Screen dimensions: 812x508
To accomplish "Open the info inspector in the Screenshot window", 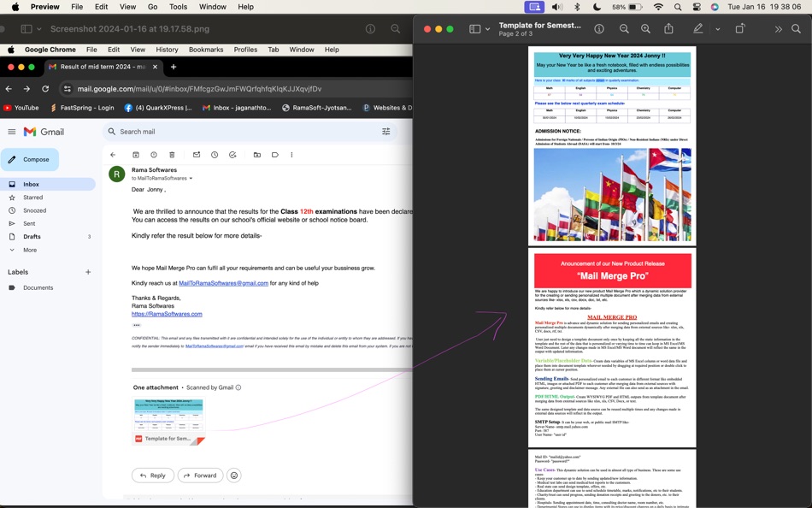I will click(370, 29).
